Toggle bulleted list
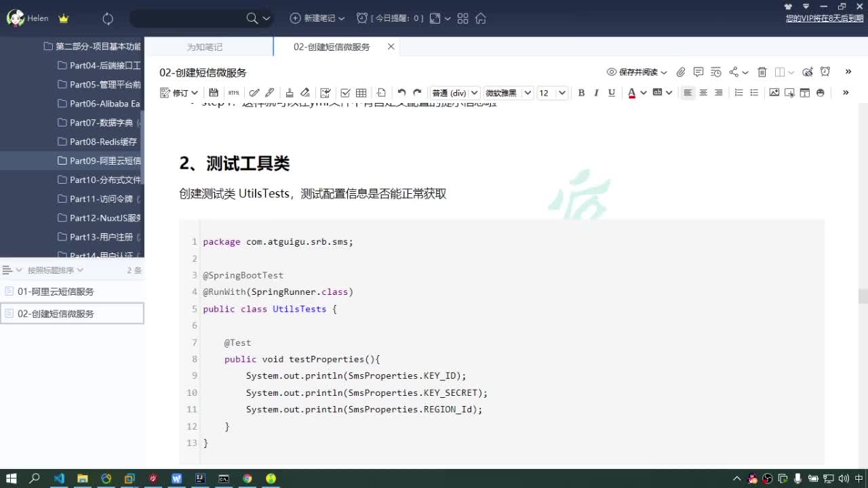Image resolution: width=868 pixels, height=488 pixels. pyautogui.click(x=754, y=93)
